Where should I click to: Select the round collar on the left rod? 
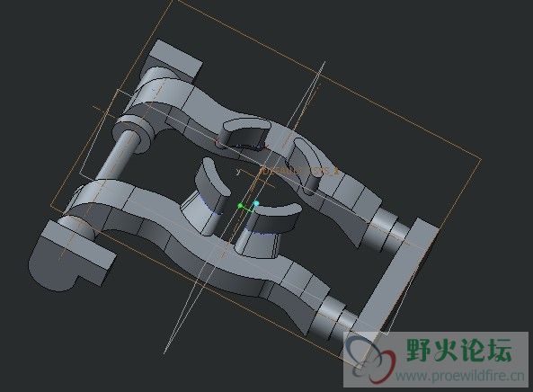(135, 133)
